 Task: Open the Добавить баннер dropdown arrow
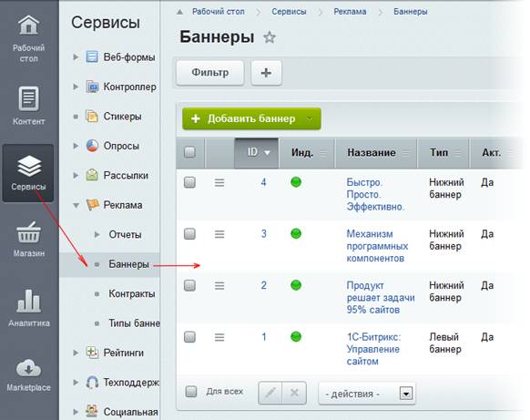(310, 118)
